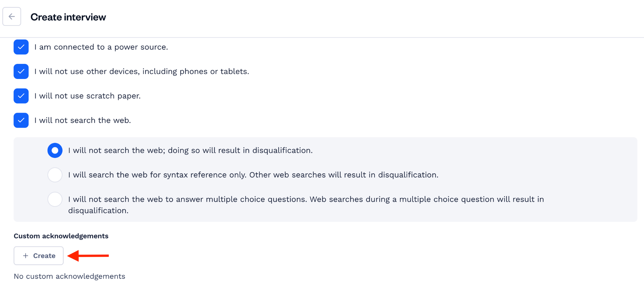The image size is (644, 292).
Task: Toggle the no other devices checkbox
Action: (21, 71)
